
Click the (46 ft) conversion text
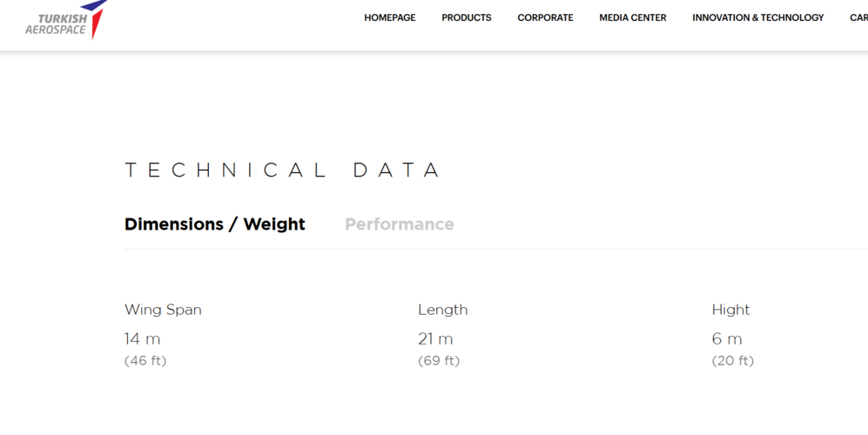(x=145, y=361)
